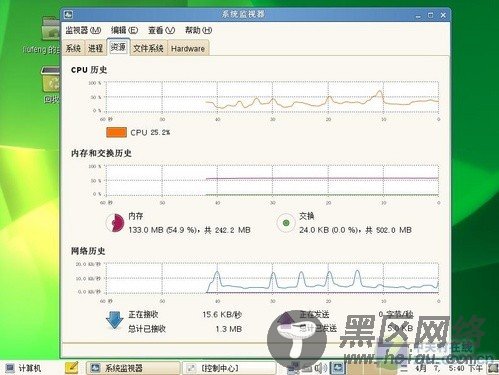Open the 编辑(E) menu
Screen dimensions: 499x375
(124, 30)
